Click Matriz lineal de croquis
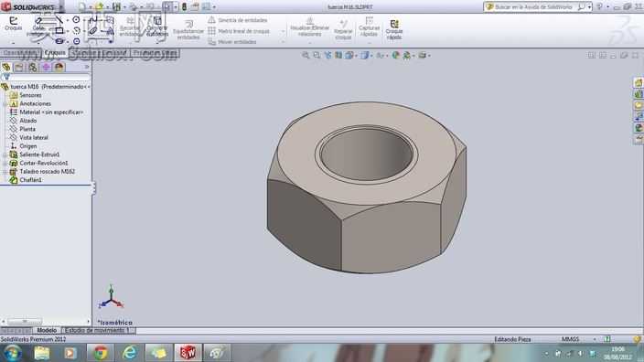This screenshot has height=362, width=644. [x=239, y=31]
